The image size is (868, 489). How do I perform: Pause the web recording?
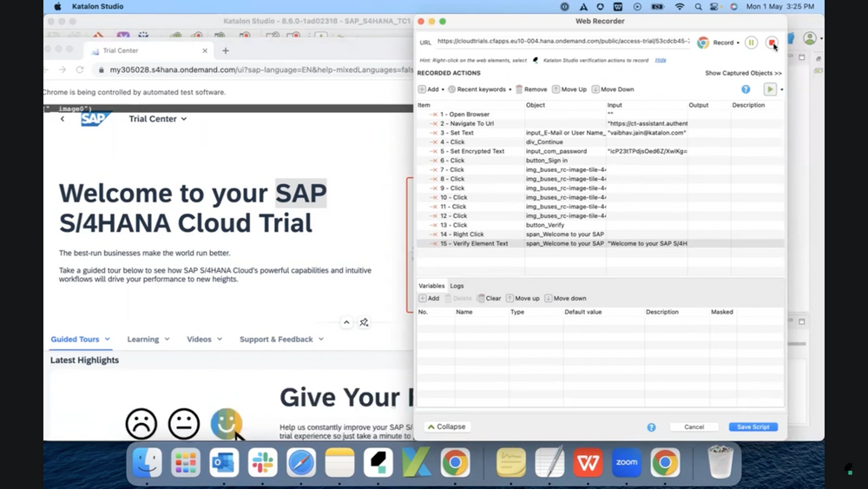coord(752,43)
